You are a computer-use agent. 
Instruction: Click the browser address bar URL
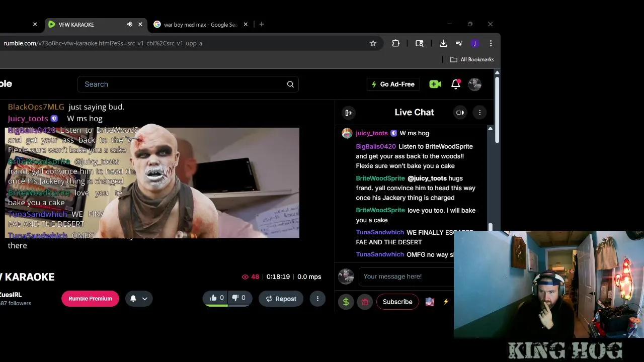pos(103,43)
